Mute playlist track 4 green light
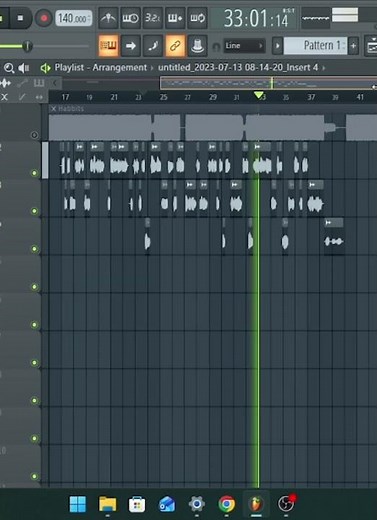The image size is (377, 520). point(34,249)
